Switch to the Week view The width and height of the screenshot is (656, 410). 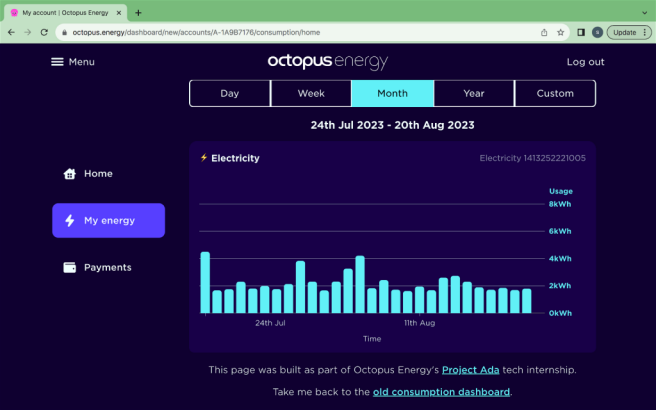pos(311,93)
